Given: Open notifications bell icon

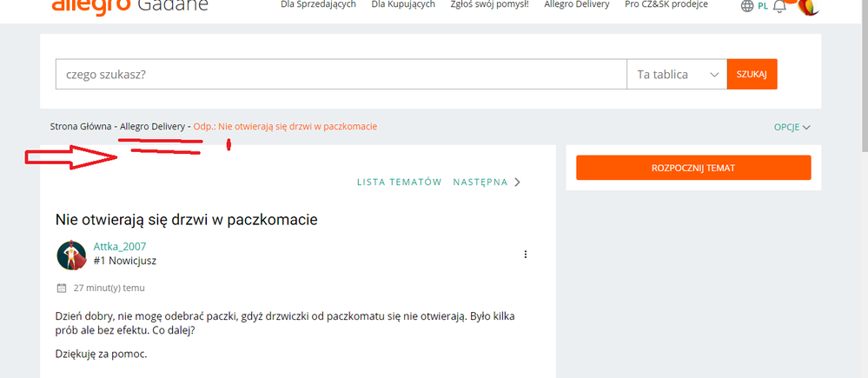Looking at the screenshot, I should click(x=779, y=6).
